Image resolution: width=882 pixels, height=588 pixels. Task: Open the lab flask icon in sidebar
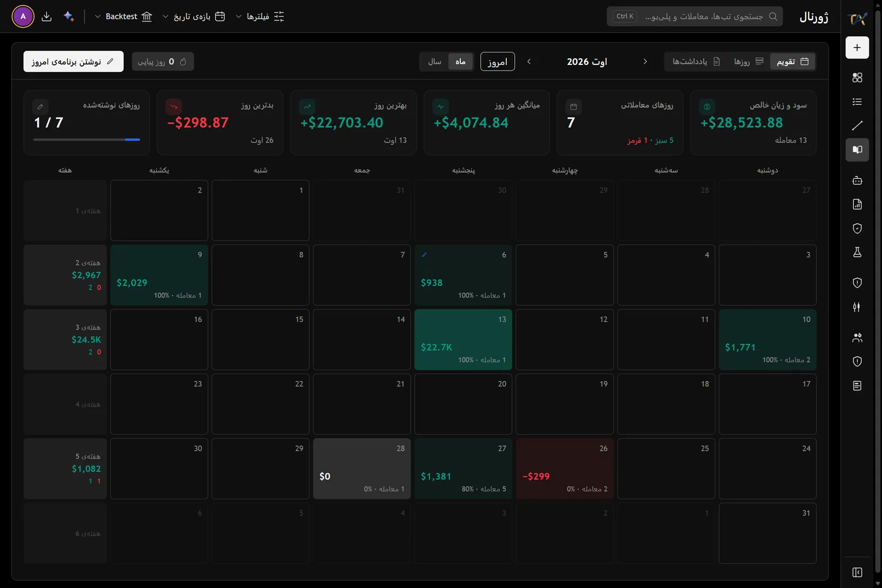[857, 252]
